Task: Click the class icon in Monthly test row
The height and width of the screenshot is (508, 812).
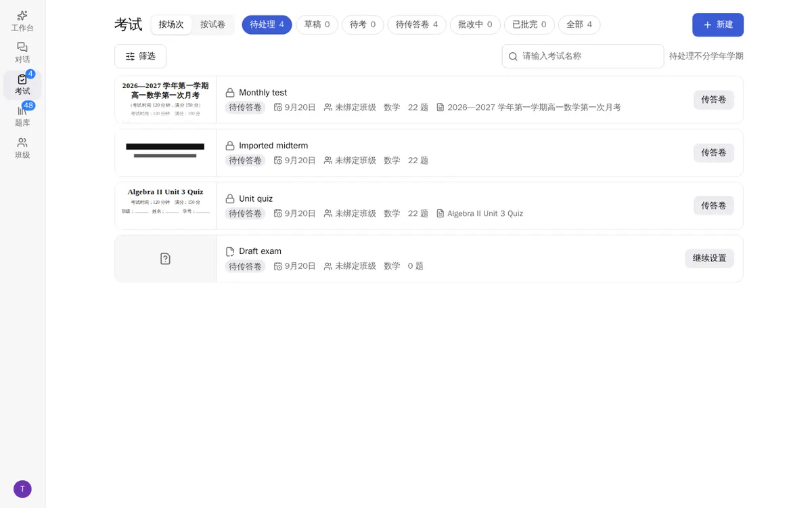Action: 328,107
